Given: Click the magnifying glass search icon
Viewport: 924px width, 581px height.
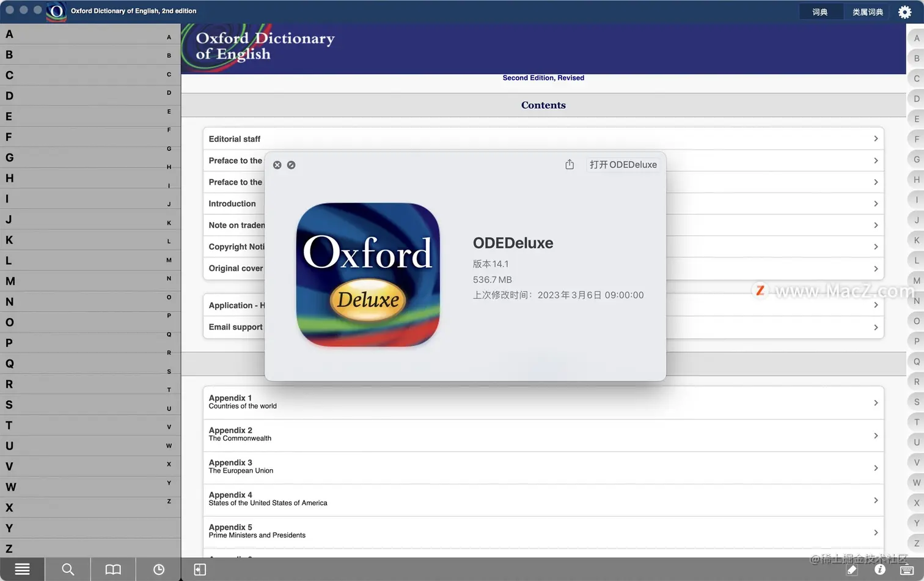Looking at the screenshot, I should click(68, 569).
